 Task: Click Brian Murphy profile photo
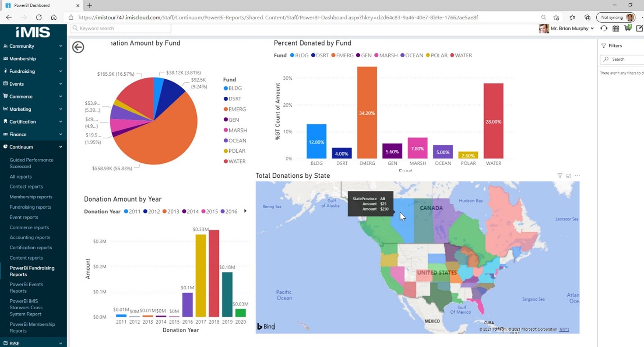[544, 28]
